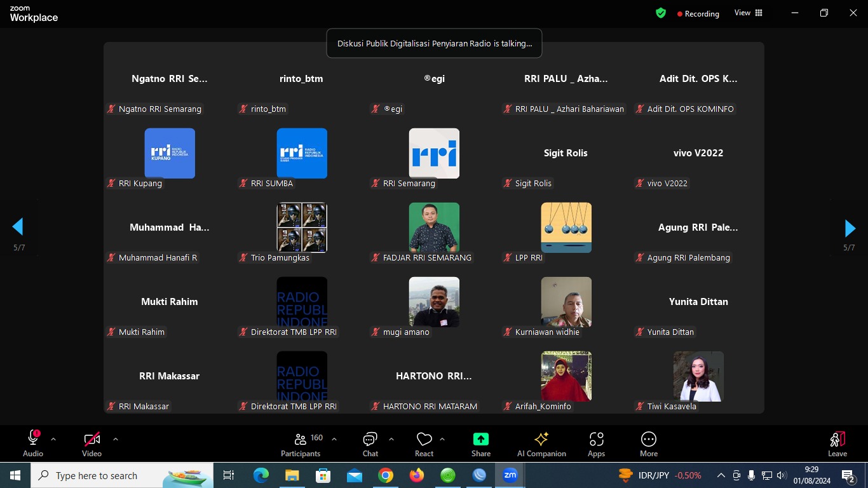Go to next gallery page with right arrow
Viewport: 868px width, 488px height.
pos(850,227)
